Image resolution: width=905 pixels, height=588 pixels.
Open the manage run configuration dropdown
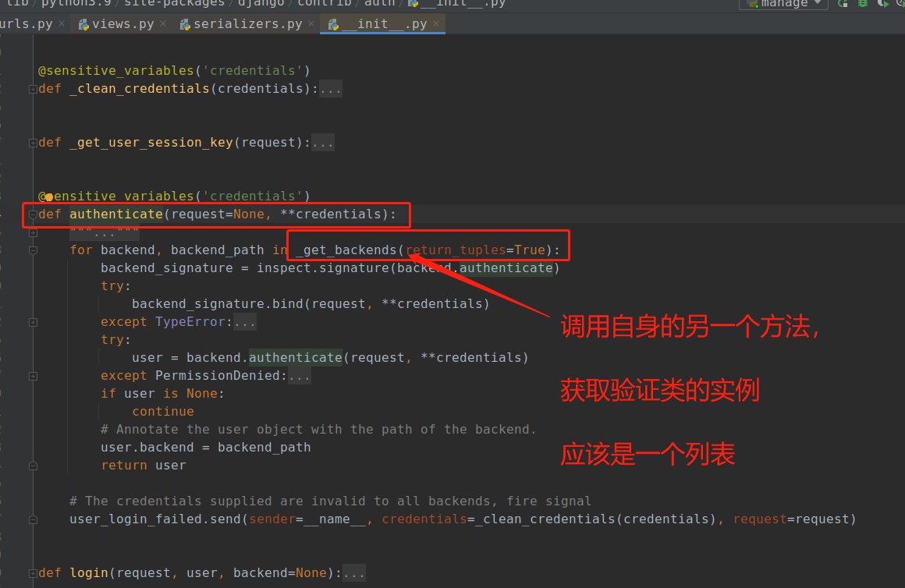point(784,3)
